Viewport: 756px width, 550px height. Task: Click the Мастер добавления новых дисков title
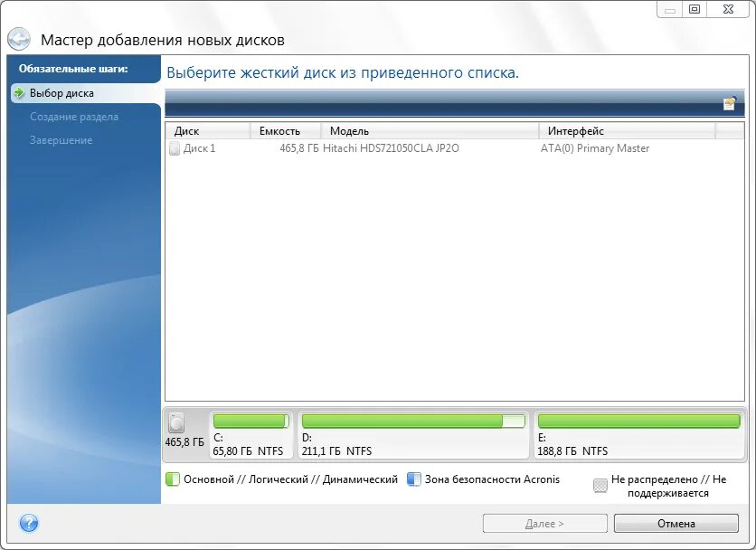coord(163,40)
